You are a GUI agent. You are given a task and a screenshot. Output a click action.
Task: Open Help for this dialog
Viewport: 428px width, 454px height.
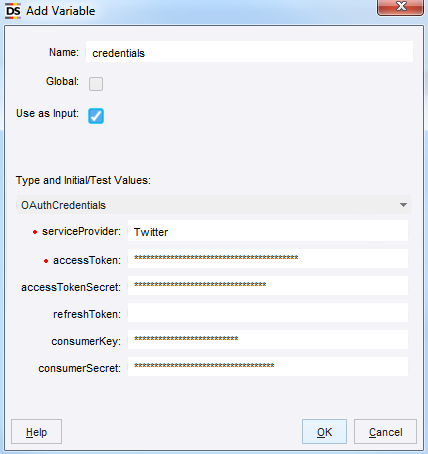(x=36, y=432)
